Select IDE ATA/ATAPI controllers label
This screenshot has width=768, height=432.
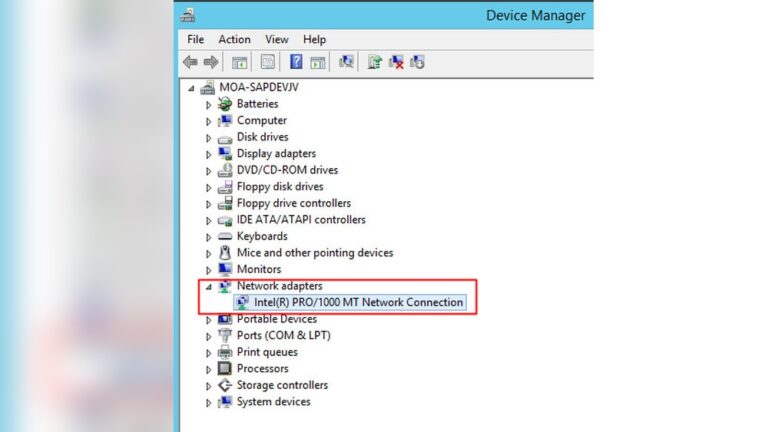(x=301, y=219)
